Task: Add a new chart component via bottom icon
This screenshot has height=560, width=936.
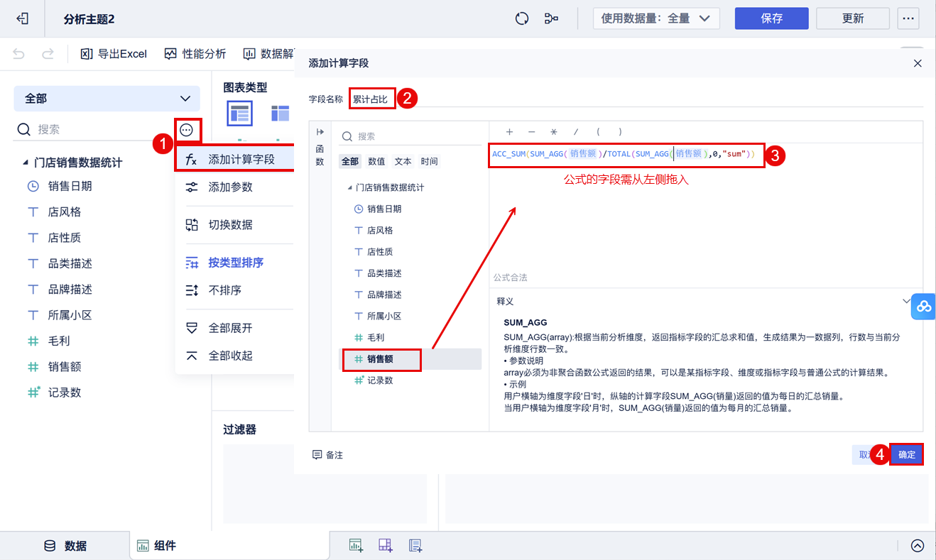Action: click(x=355, y=545)
